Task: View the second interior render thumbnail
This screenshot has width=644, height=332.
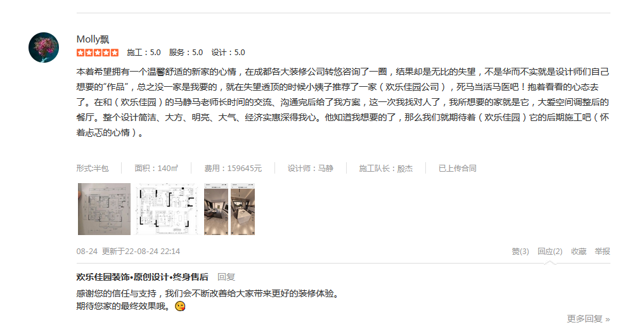Action: click(x=243, y=209)
